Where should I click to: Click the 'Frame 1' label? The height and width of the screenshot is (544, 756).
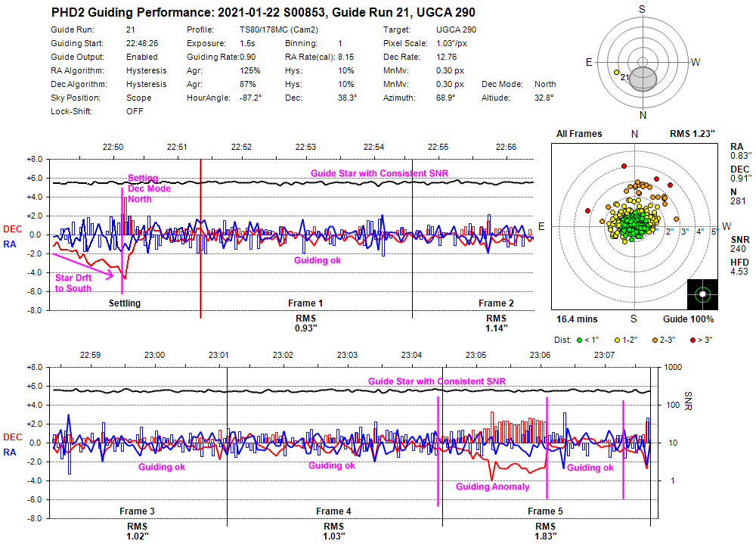coord(305,303)
